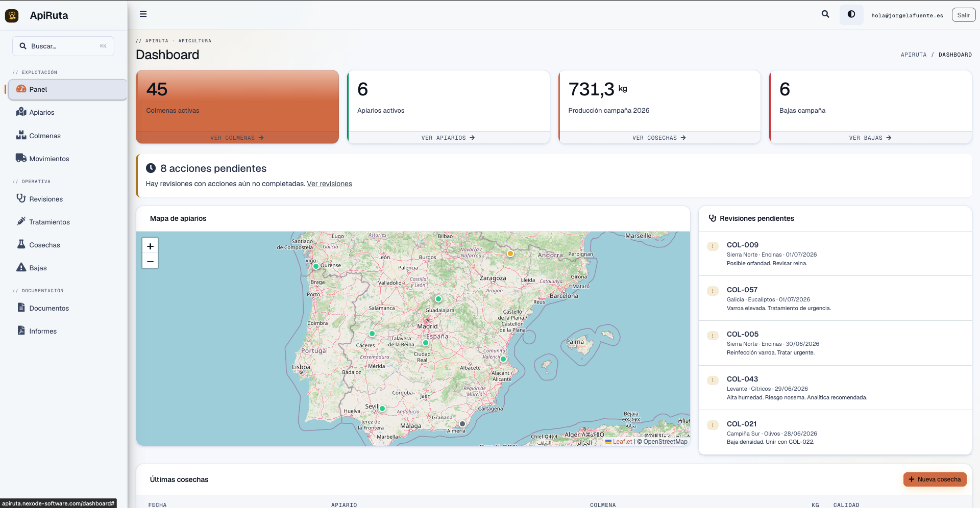This screenshot has height=508, width=980.
Task: Open pending review COL-005
Action: (835, 343)
